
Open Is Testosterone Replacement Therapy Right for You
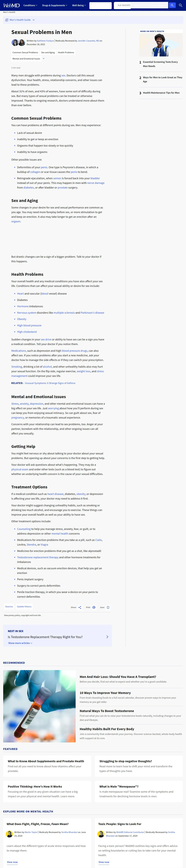coord(45,637)
